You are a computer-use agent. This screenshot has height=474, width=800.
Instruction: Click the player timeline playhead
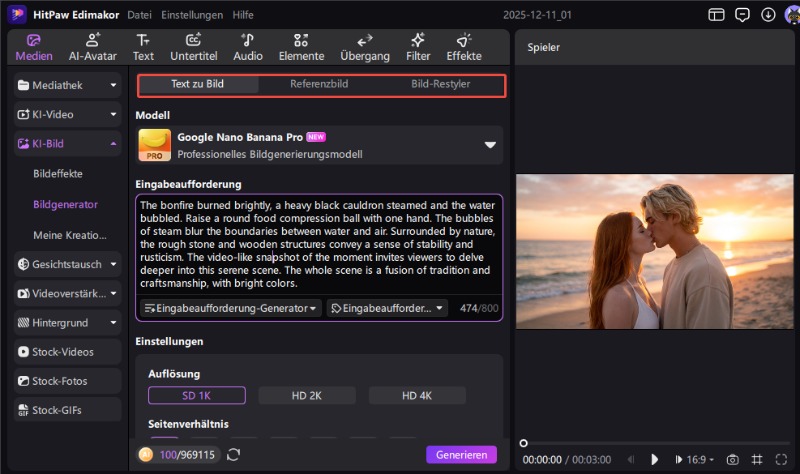tap(523, 443)
